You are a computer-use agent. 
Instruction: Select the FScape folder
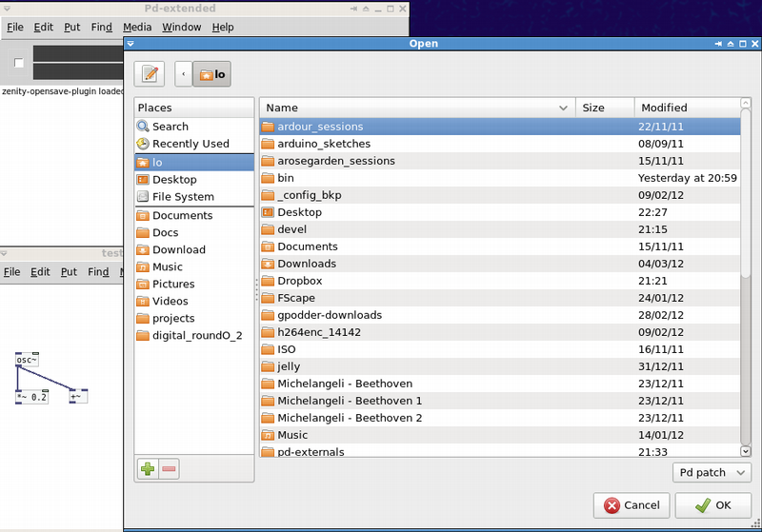pyautogui.click(x=499, y=298)
